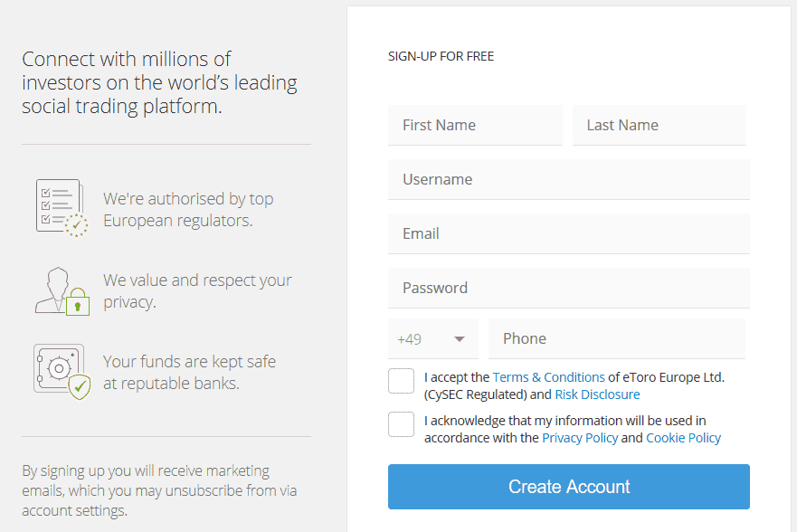Open the +49 country code dropdown
The height and width of the screenshot is (532, 797).
pyautogui.click(x=433, y=339)
